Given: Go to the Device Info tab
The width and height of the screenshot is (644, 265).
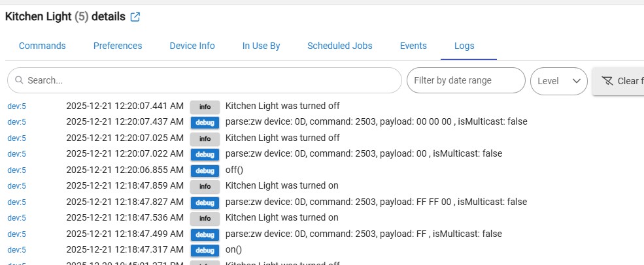Looking at the screenshot, I should point(192,46).
